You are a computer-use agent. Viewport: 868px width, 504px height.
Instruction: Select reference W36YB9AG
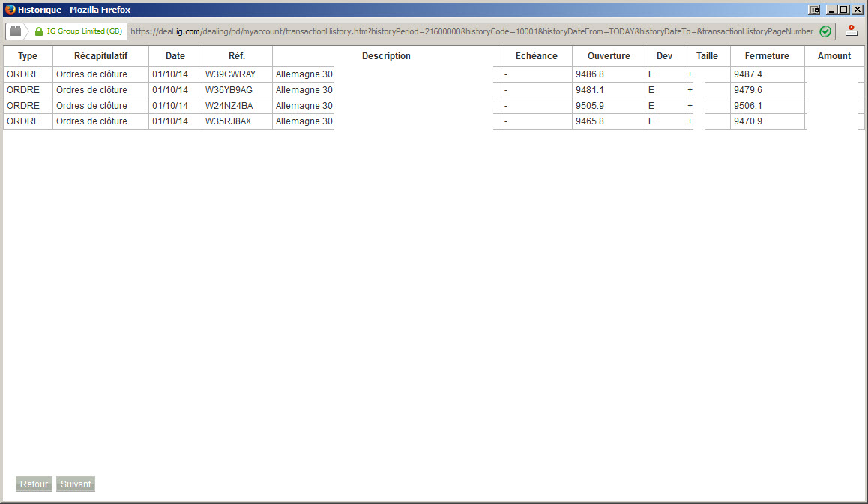(x=229, y=90)
